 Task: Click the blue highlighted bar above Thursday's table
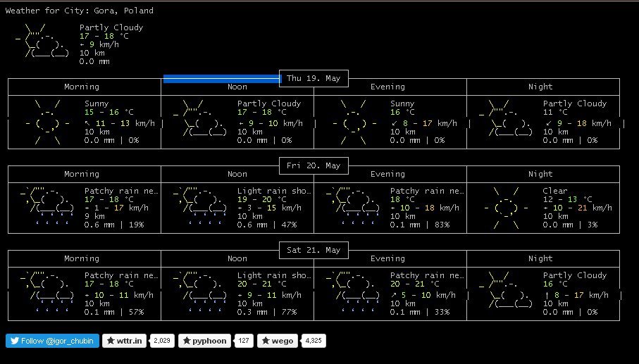pos(221,79)
